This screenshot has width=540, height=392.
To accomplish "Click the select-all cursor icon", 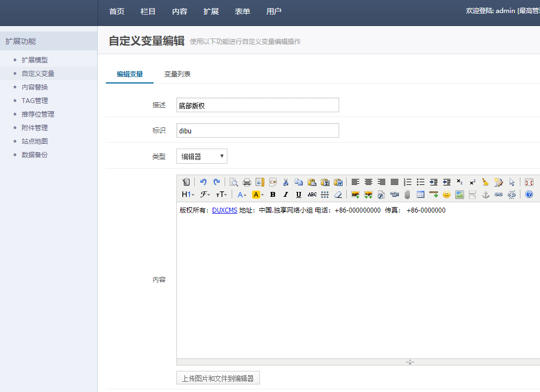I will (512, 182).
